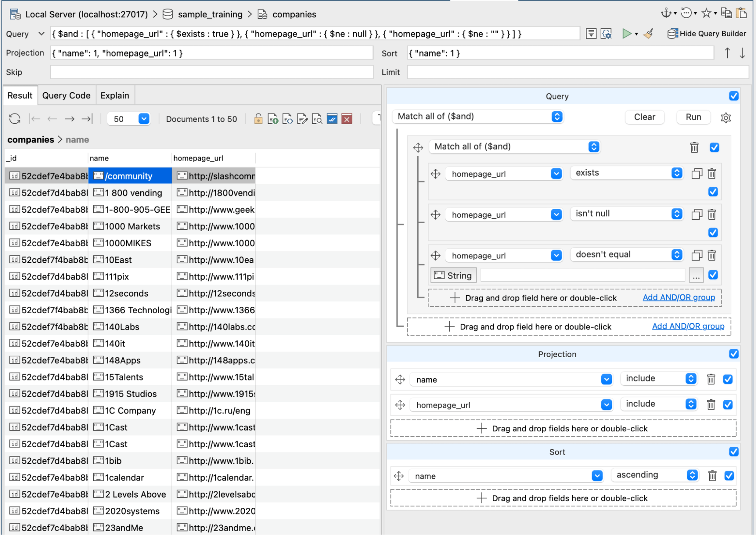
Task: Click the green Run query play icon
Action: (x=626, y=34)
